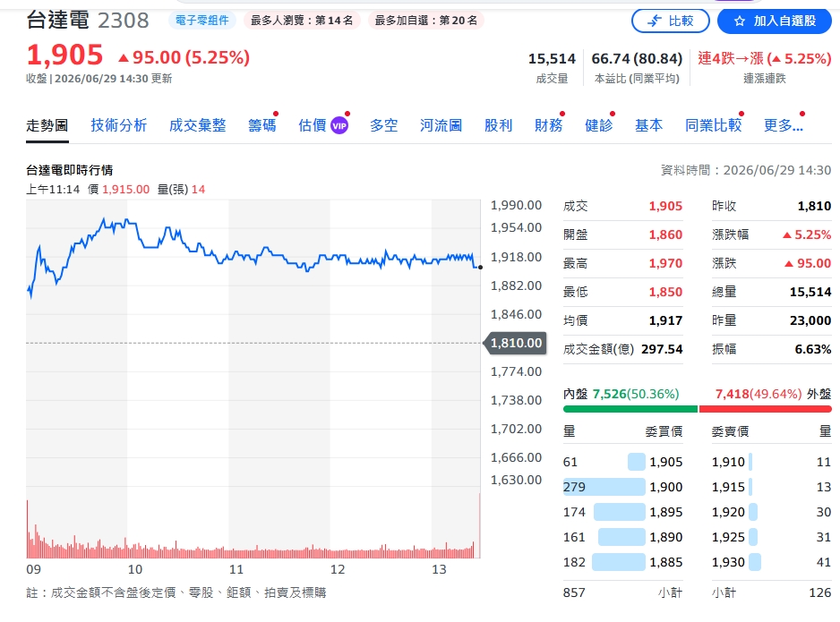Go to the 股利 tab
The height and width of the screenshot is (622, 840).
click(x=498, y=125)
